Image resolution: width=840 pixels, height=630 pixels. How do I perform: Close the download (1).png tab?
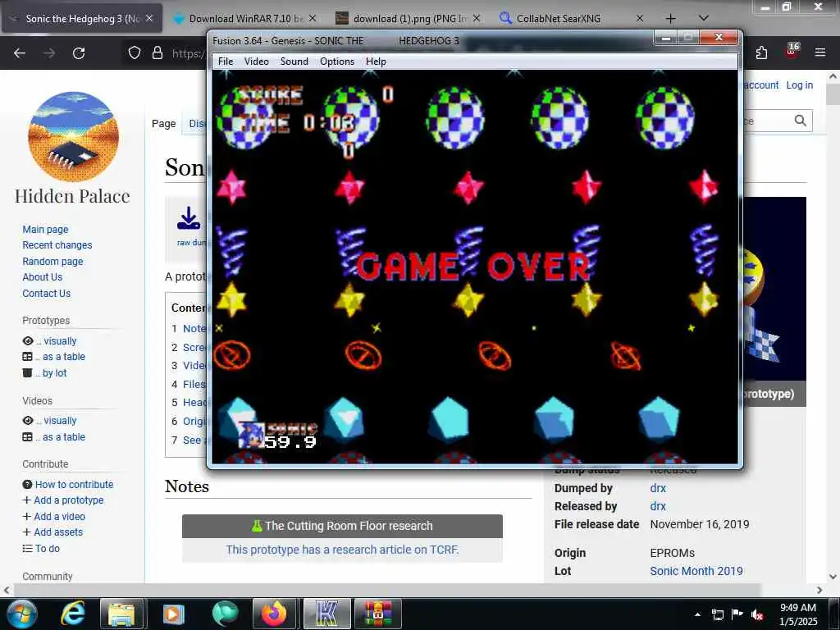point(477,19)
